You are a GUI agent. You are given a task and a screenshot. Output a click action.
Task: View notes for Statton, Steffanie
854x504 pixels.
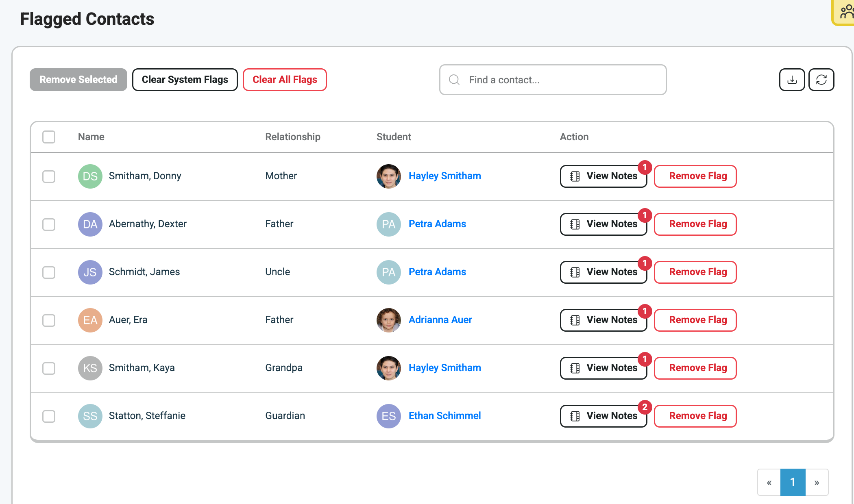click(603, 416)
